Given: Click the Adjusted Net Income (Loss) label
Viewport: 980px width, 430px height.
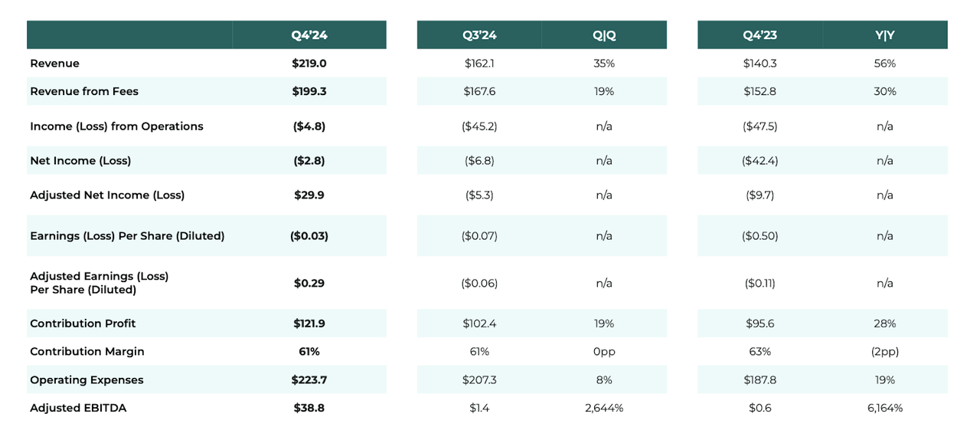Looking at the screenshot, I should pos(107,195).
